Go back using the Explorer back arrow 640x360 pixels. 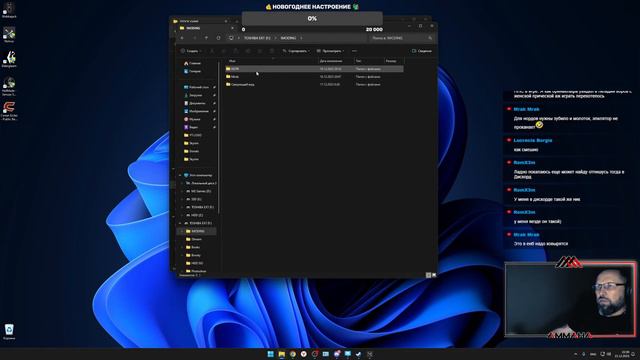[x=182, y=38]
